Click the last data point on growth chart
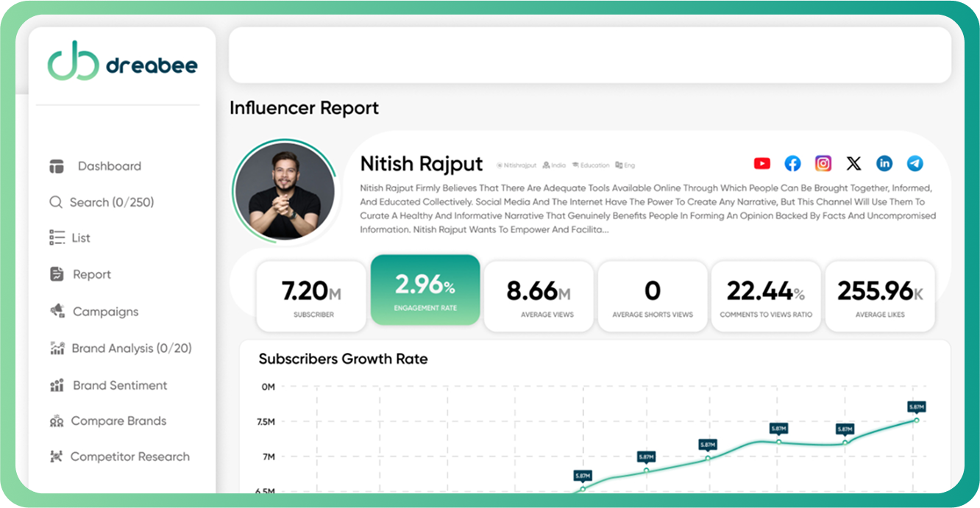980x508 pixels. click(x=916, y=420)
